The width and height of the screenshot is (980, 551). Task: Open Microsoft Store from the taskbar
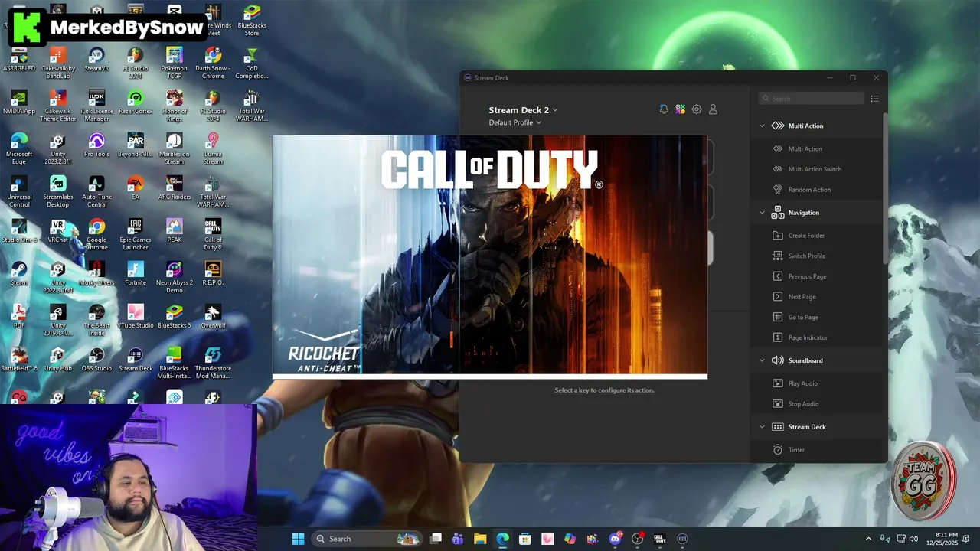point(524,539)
